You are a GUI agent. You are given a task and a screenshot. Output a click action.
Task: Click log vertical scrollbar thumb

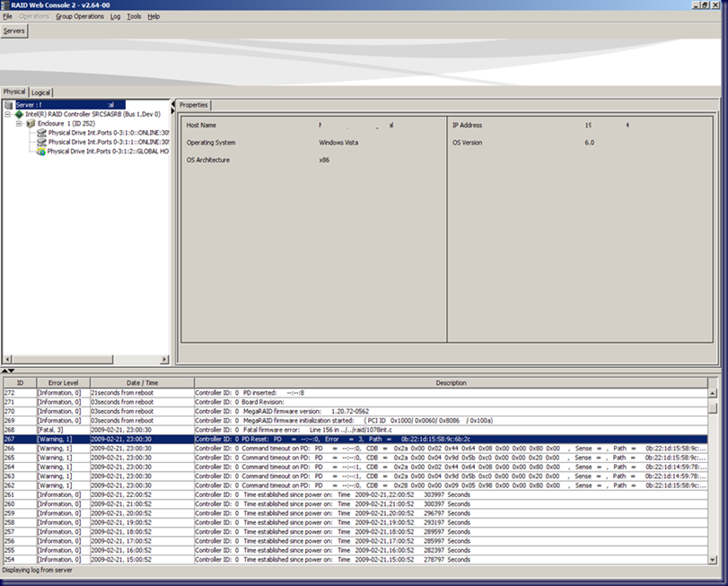(713, 407)
